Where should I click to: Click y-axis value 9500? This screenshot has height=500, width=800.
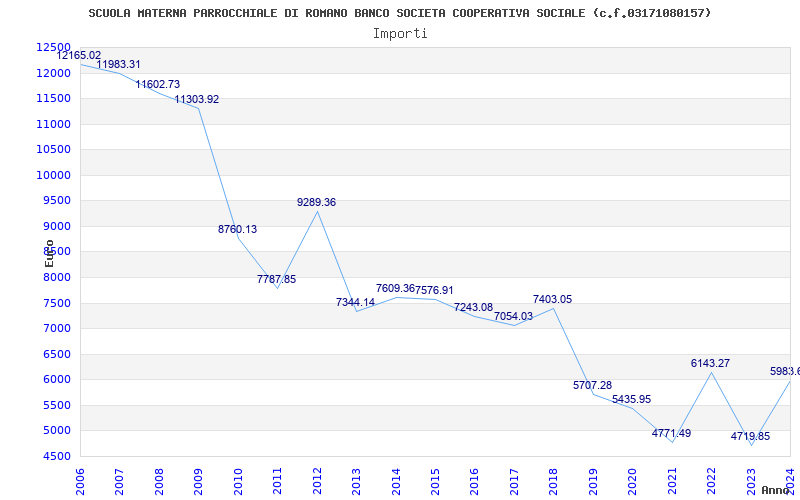click(x=56, y=201)
